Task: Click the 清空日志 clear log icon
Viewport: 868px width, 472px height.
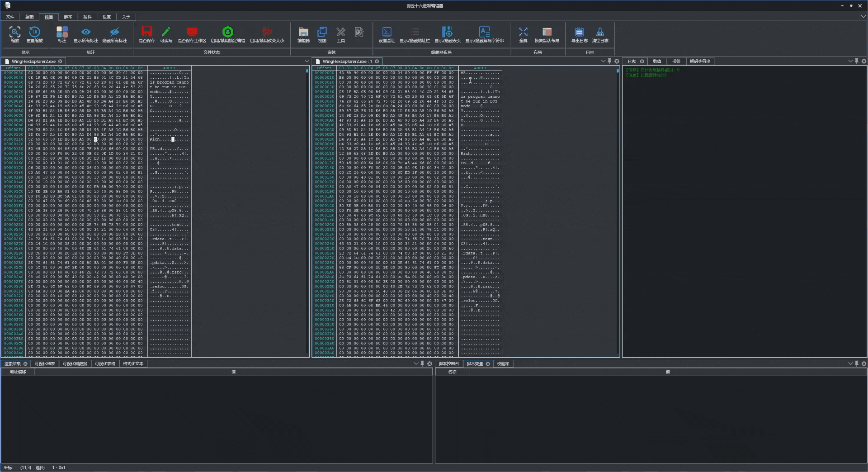Action: click(600, 32)
